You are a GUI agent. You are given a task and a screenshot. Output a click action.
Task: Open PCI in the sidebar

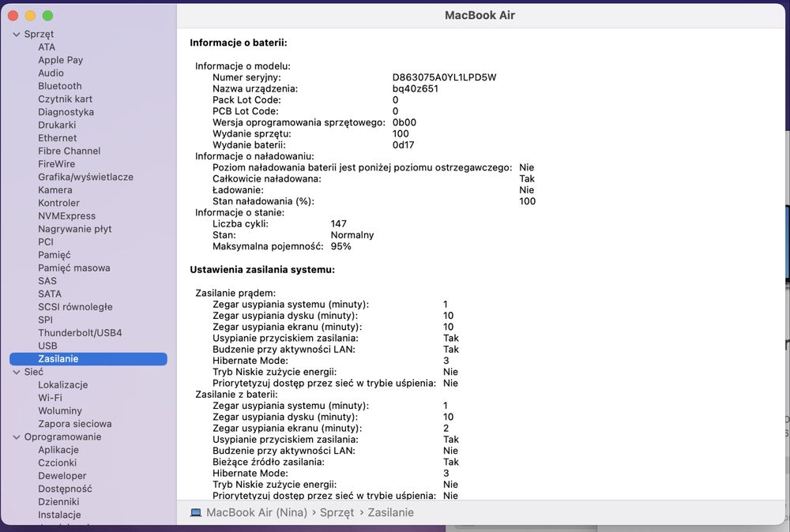click(46, 242)
